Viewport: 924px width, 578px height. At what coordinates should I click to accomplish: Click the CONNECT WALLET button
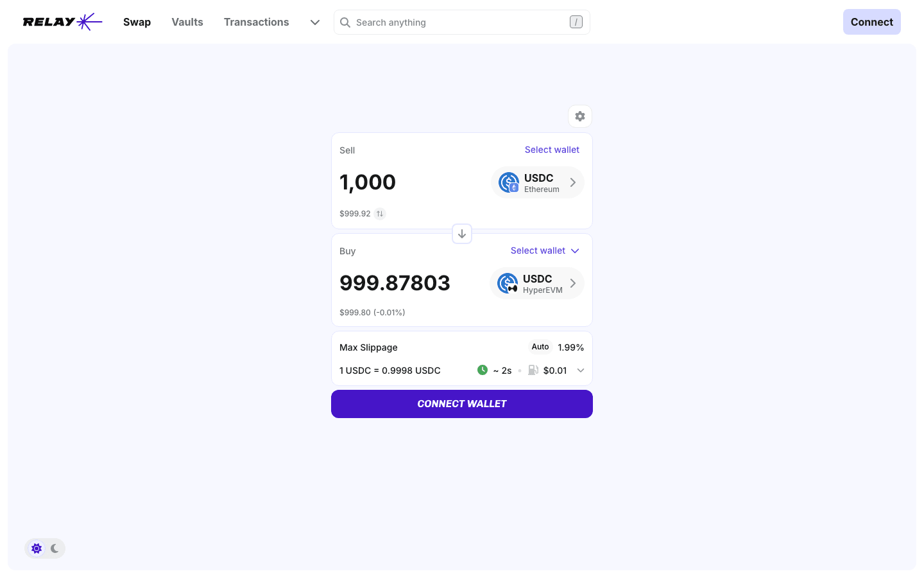tap(462, 404)
